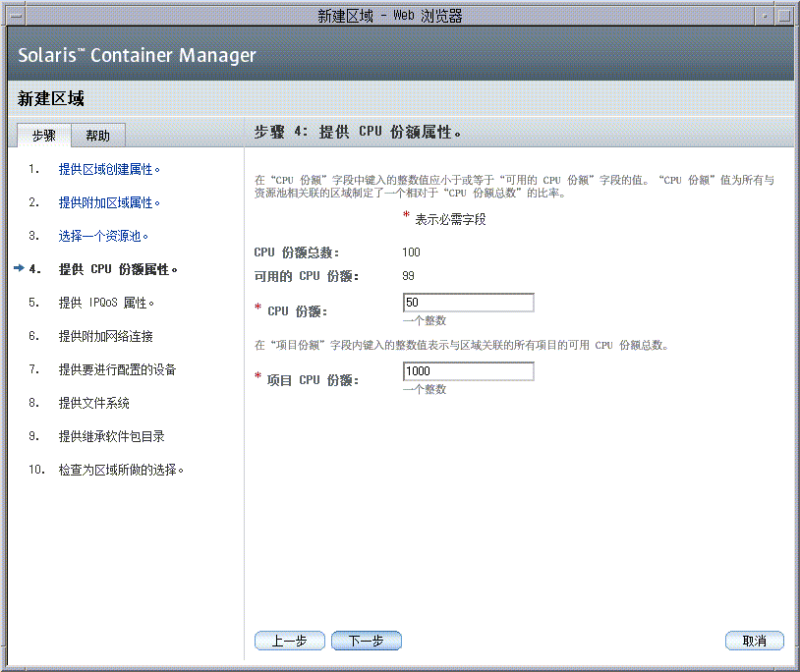This screenshot has height=672, width=800.
Task: Click step 6 提供附加网络连接 text
Action: tap(105, 336)
